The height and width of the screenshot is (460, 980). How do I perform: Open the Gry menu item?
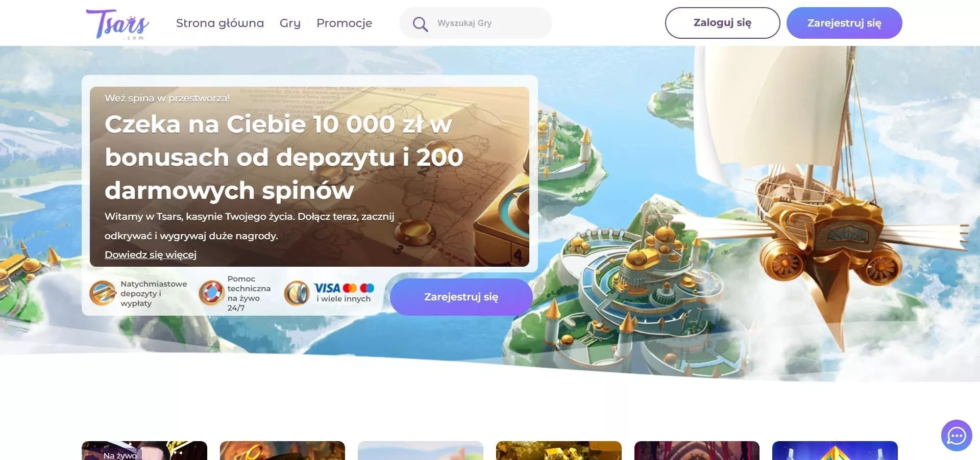click(290, 23)
